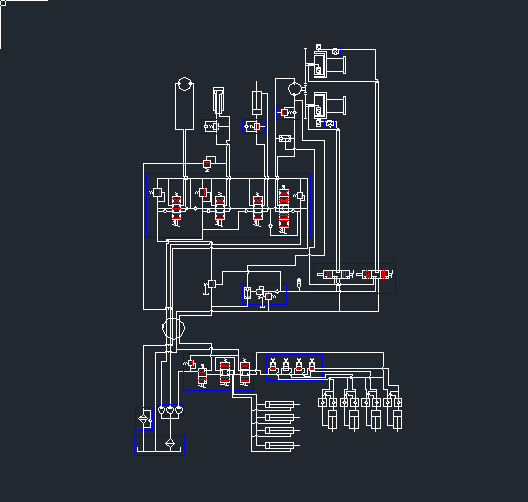Select the lower pressure gauge near the second cylinder
The height and width of the screenshot is (502, 528).
point(330,124)
